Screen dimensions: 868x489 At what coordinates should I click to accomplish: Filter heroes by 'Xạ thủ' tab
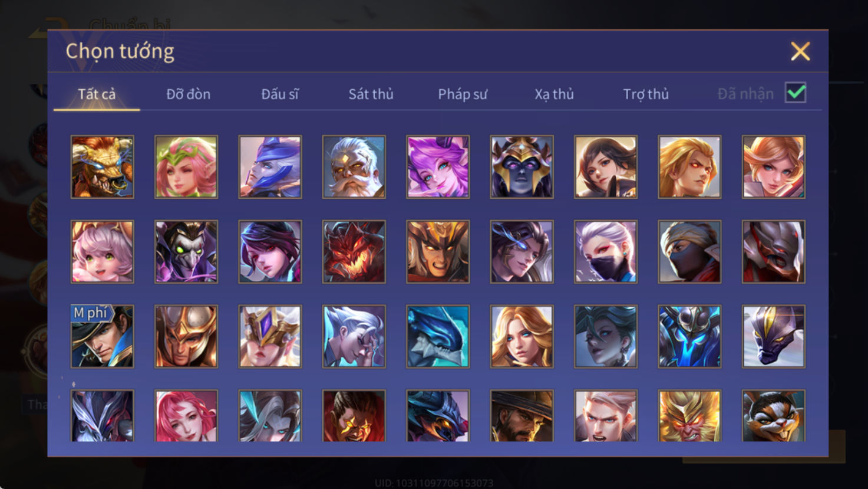coord(554,94)
